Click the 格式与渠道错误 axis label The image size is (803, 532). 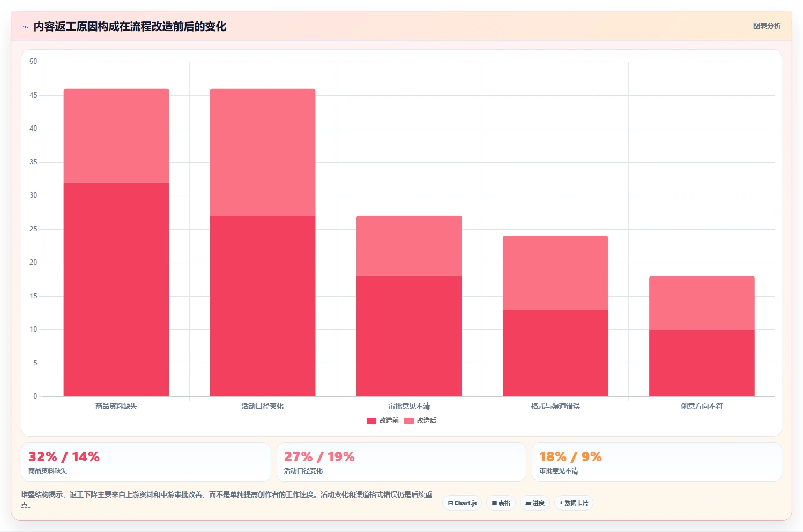pyautogui.click(x=555, y=406)
